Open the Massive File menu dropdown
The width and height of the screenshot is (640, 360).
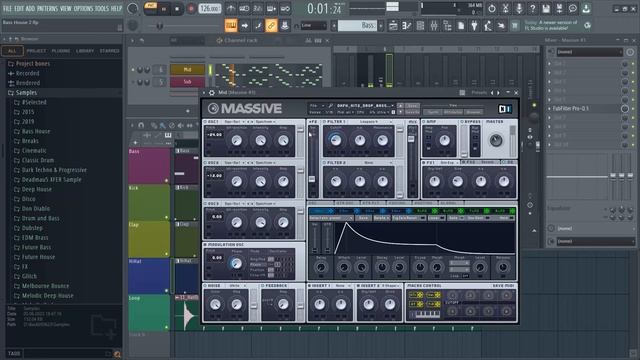(316, 105)
